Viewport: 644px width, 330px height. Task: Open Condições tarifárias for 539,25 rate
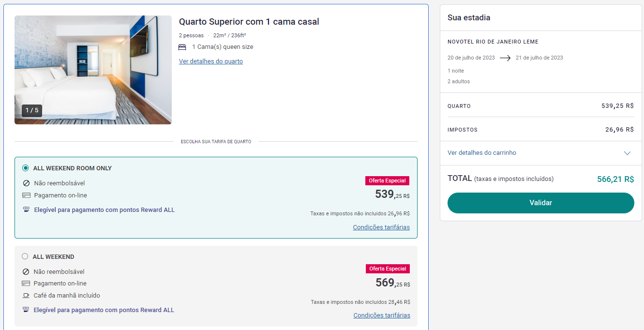coord(381,227)
